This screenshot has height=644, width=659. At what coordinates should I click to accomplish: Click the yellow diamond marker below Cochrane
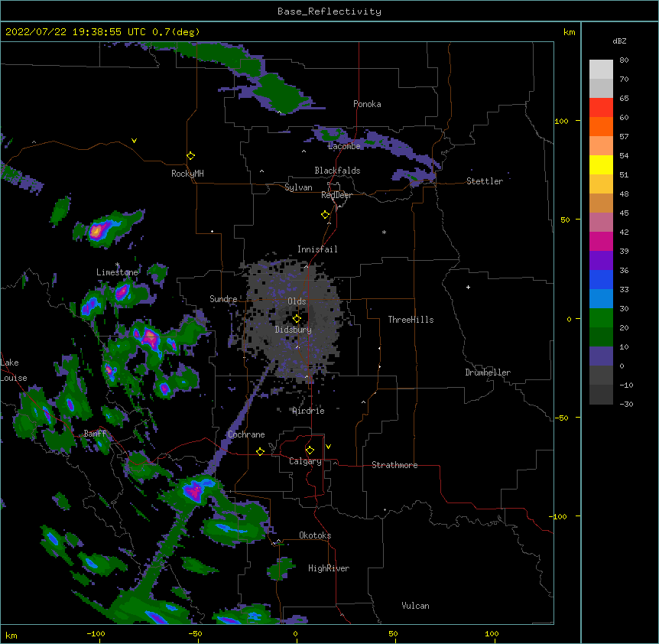[x=260, y=451]
